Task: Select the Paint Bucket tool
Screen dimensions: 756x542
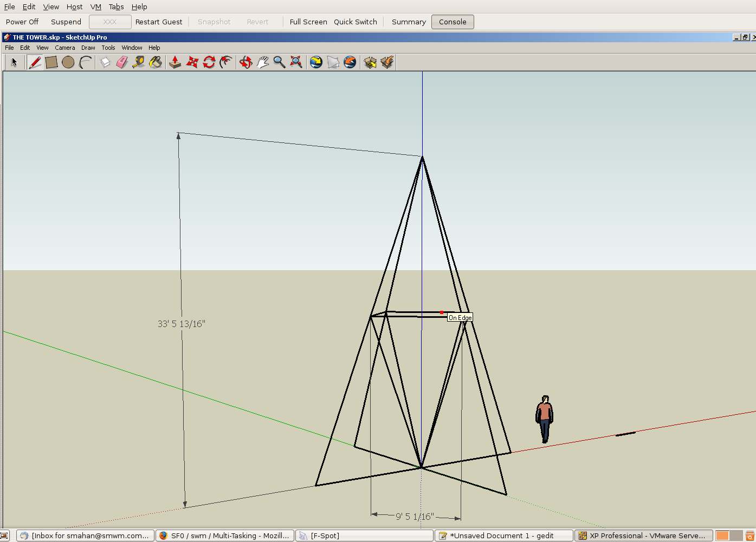Action: [156, 62]
